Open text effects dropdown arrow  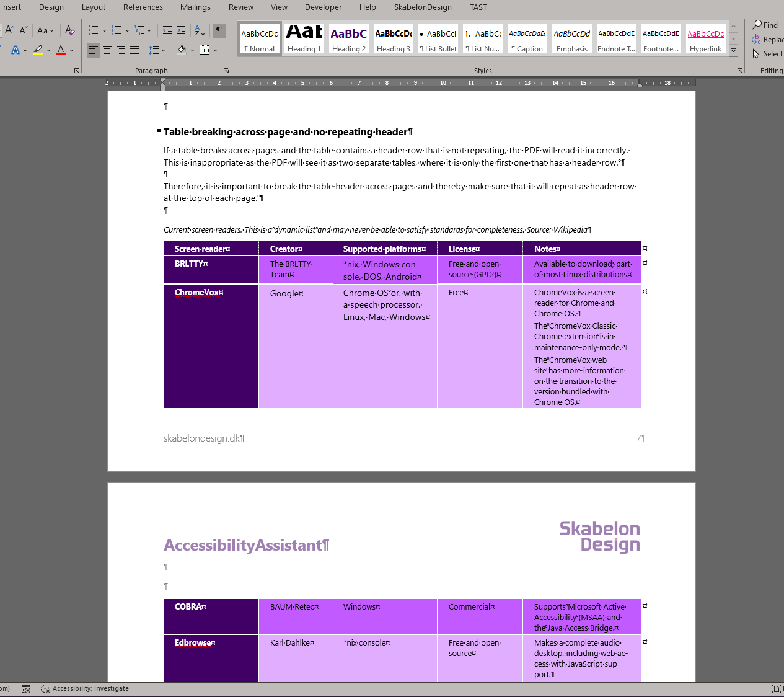point(25,50)
